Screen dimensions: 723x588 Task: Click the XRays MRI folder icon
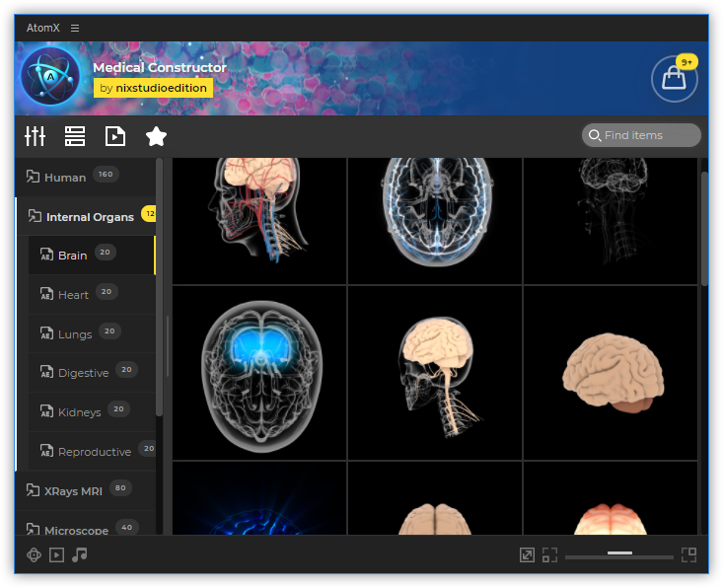33,490
